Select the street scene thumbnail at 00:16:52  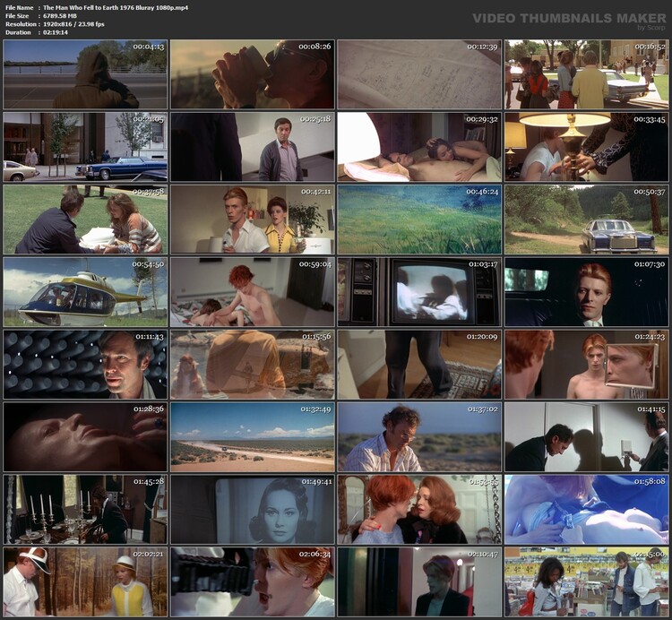587,74
